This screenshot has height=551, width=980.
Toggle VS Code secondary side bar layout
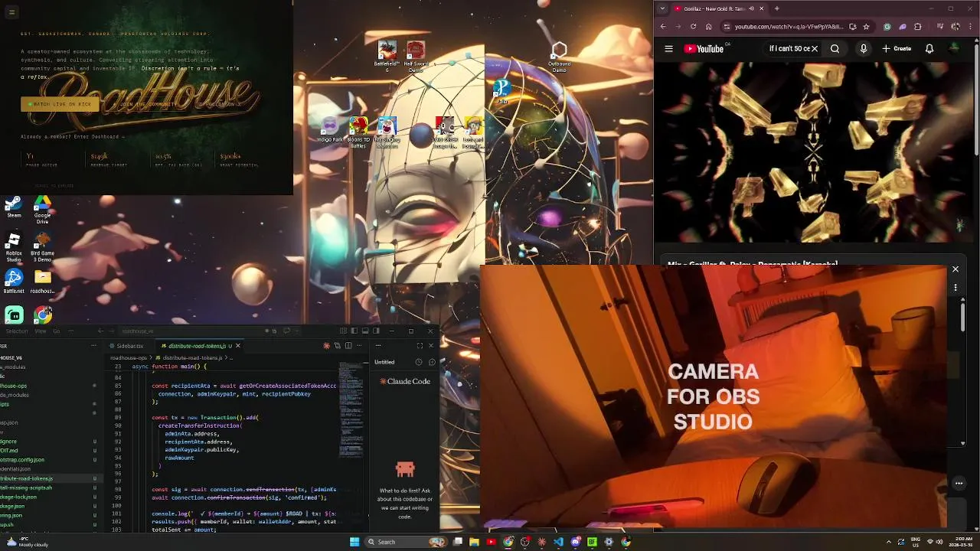pos(376,331)
